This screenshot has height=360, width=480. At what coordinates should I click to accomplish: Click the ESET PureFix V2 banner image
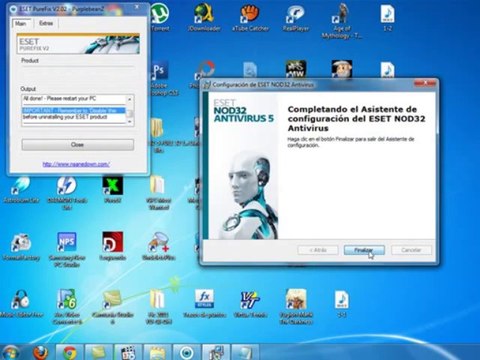78,44
